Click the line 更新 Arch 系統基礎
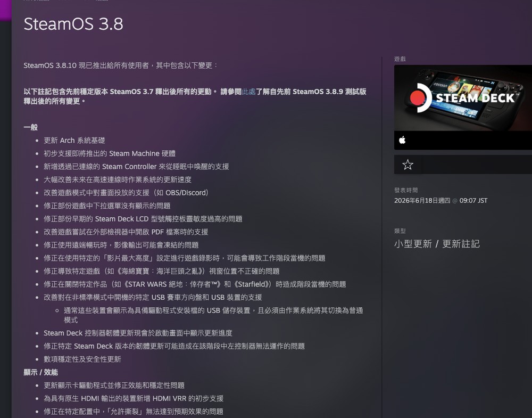Screen dimensions: 532x418 coord(74,141)
